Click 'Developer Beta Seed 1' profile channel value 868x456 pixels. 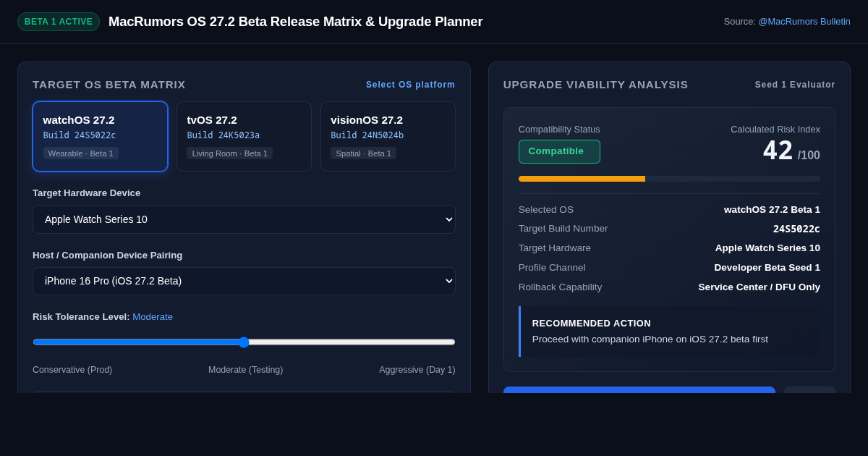tap(767, 268)
